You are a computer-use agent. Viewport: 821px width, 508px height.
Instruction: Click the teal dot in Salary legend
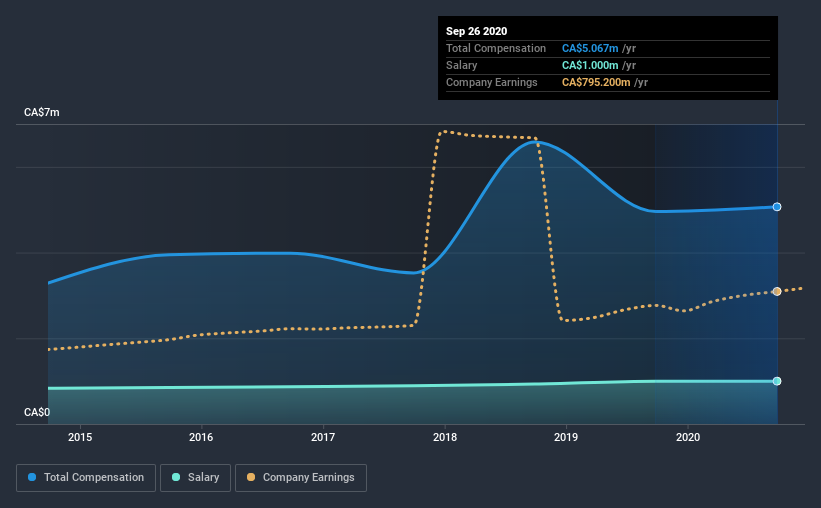[176, 477]
